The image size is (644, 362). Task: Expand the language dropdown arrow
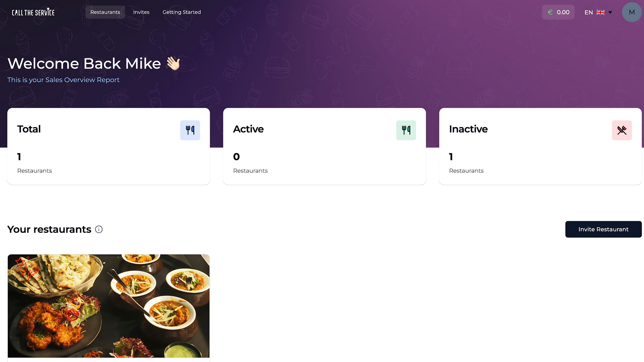point(610,12)
